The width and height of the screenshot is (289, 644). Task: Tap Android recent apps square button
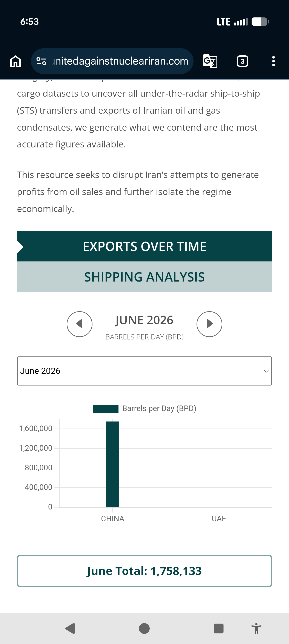[218, 628]
